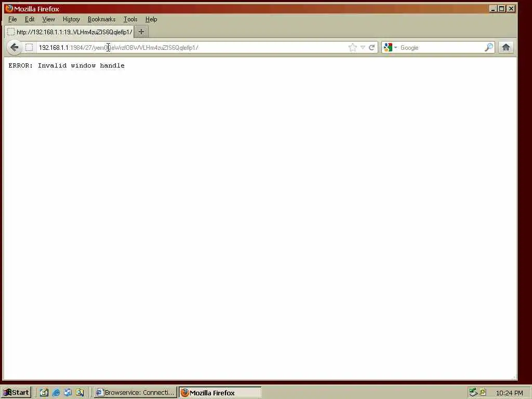Screen dimensions: 532x399
Task: Expand the URL history dropdown arrow
Action: [363, 47]
